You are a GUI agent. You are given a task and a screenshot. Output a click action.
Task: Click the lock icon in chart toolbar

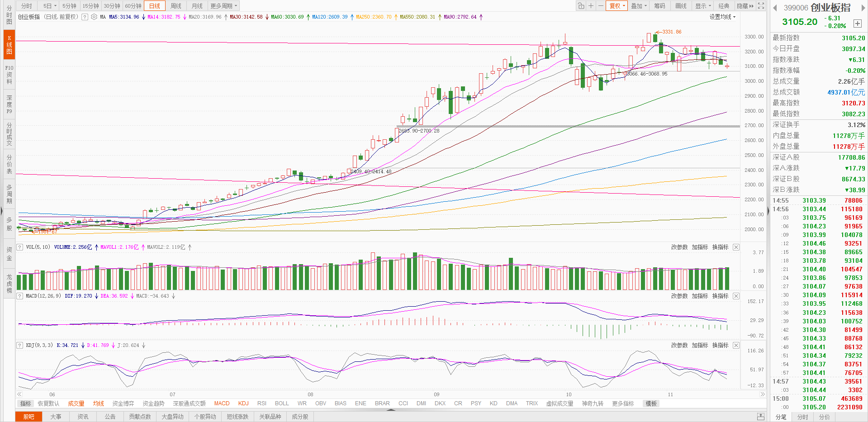click(581, 6)
